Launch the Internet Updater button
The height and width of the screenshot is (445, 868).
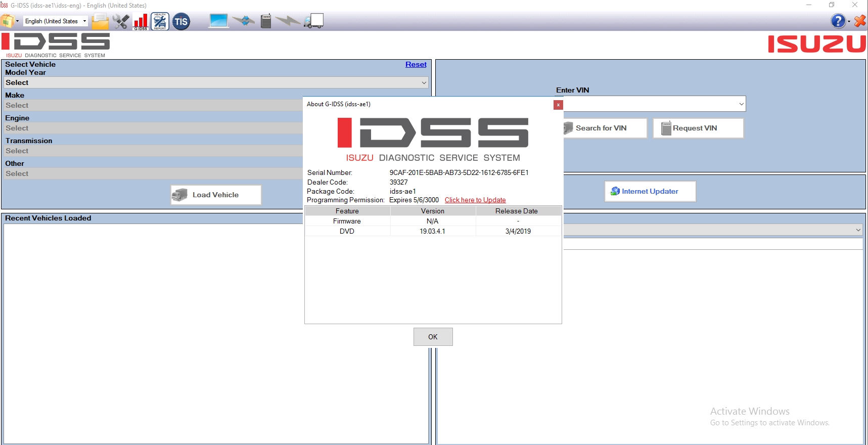(650, 191)
